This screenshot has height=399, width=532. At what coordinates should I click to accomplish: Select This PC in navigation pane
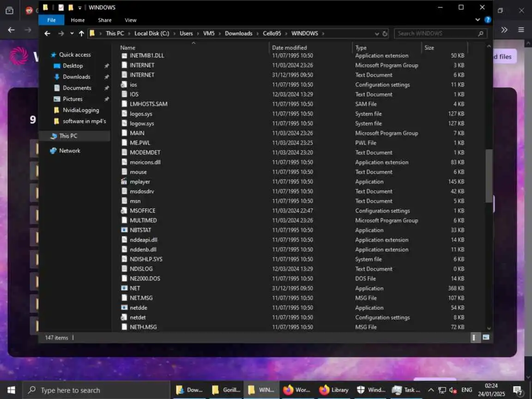tap(68, 136)
